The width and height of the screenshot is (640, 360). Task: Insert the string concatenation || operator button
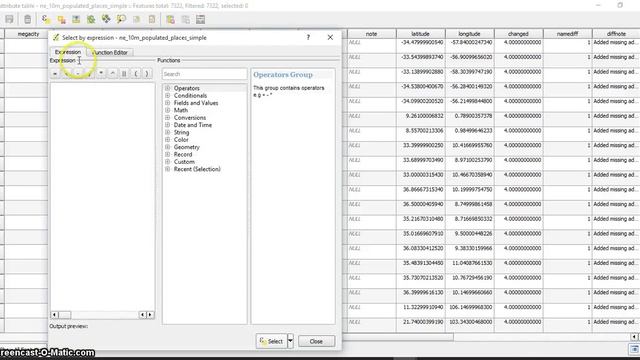124,74
